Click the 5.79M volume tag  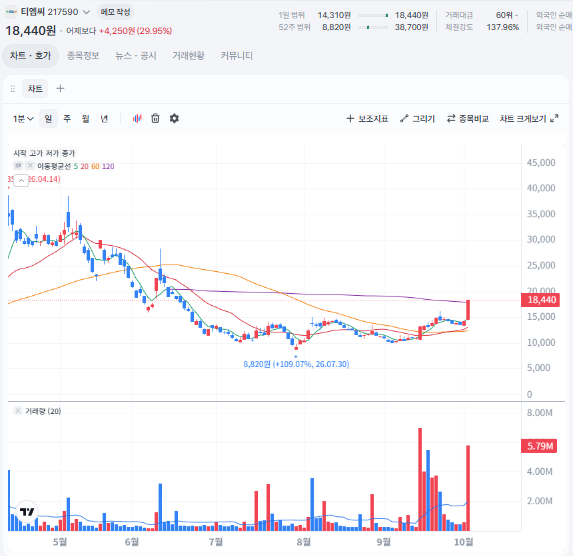click(539, 446)
